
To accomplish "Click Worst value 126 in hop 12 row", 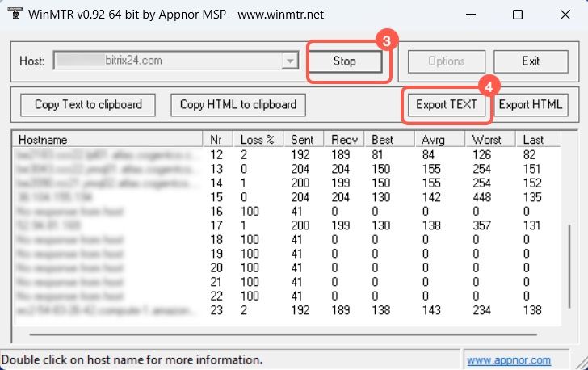I will click(x=482, y=154).
